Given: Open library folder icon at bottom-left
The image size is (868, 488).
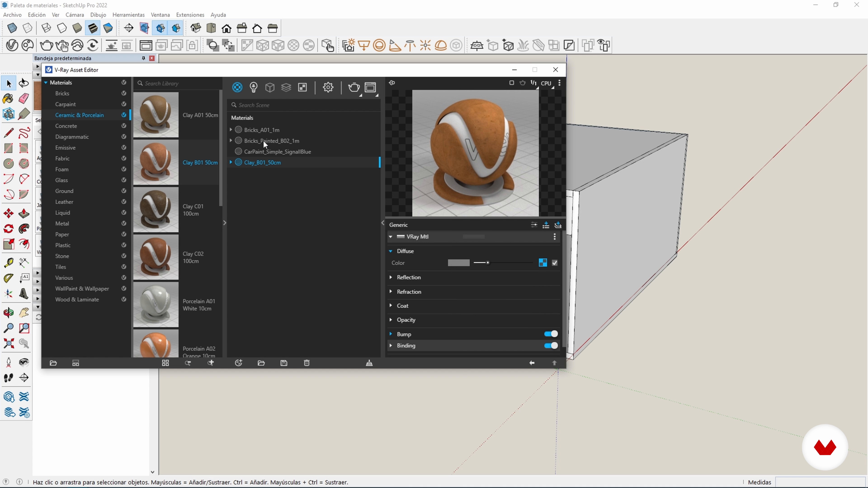Looking at the screenshot, I should click(53, 363).
